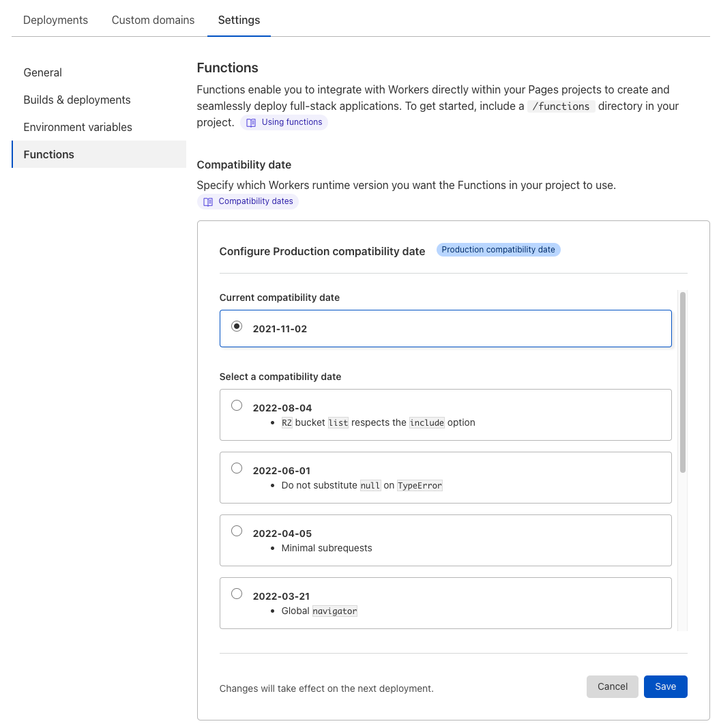Open Environment variables in sidebar

click(x=78, y=127)
